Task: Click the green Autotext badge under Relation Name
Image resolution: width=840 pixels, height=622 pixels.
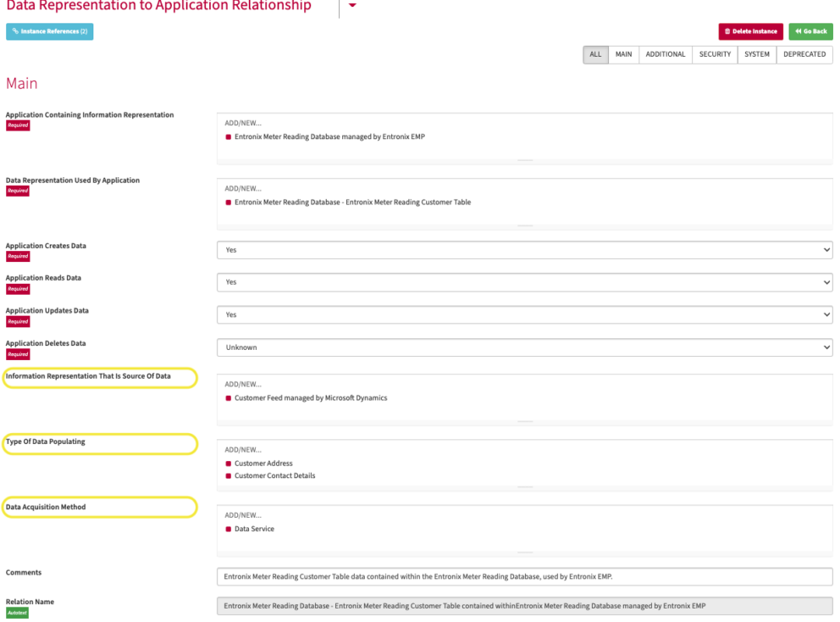Action: click(17, 613)
